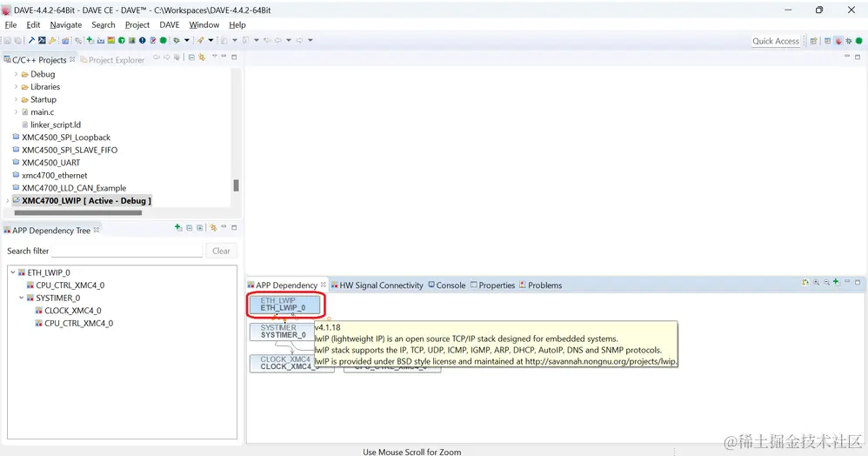Open the Project menu

(x=137, y=25)
